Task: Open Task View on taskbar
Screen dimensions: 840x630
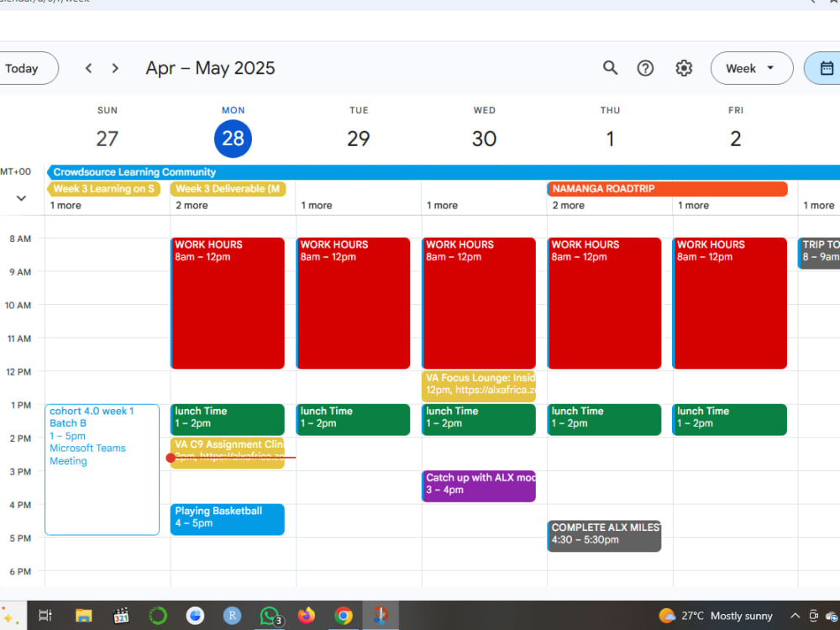Action: (x=45, y=616)
